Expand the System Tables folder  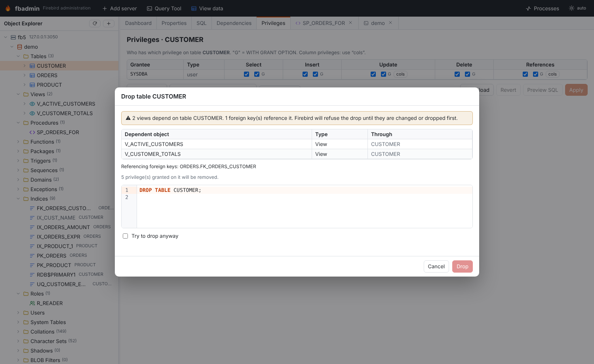(x=18, y=322)
